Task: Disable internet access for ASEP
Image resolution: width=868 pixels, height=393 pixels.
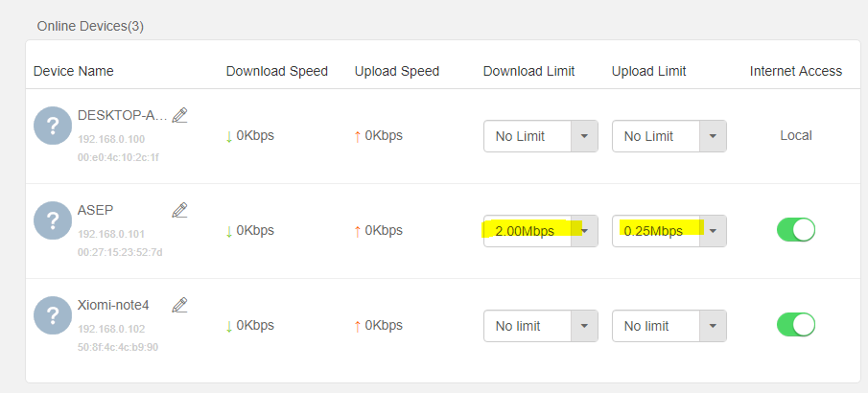Action: 796,230
